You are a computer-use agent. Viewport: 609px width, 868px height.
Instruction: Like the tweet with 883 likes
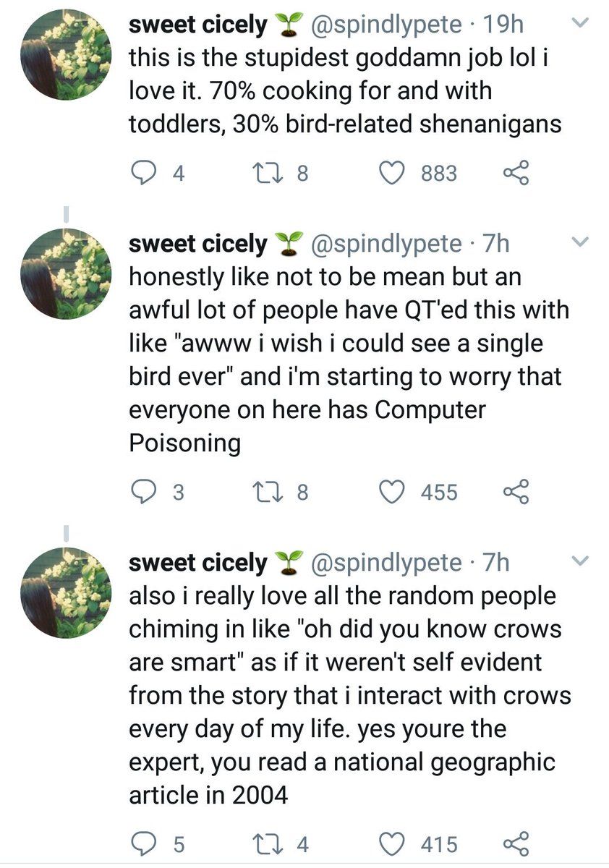[393, 173]
